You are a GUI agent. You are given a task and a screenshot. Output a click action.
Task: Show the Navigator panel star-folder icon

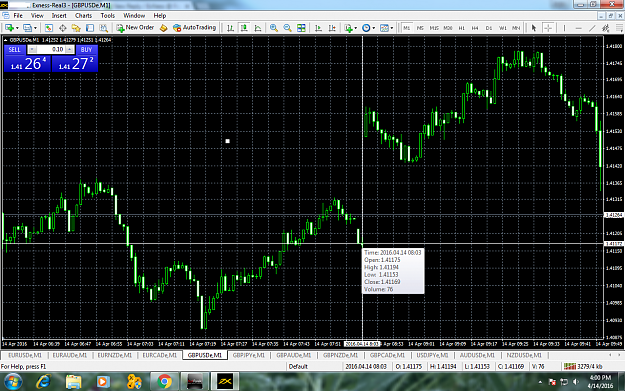pyautogui.click(x=76, y=28)
